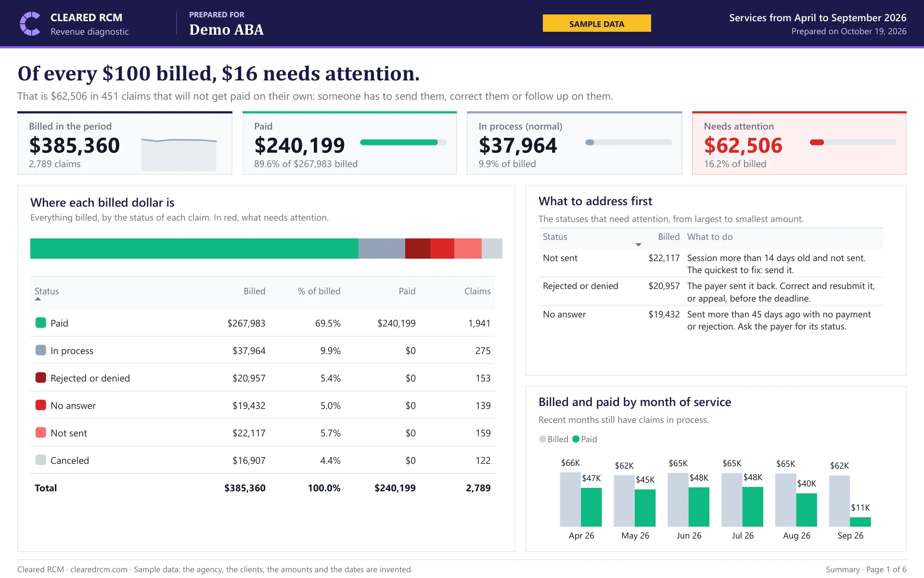Viewport: 924px width, 578px height.
Task: Click the 2,789 claims caption
Action: tap(55, 164)
